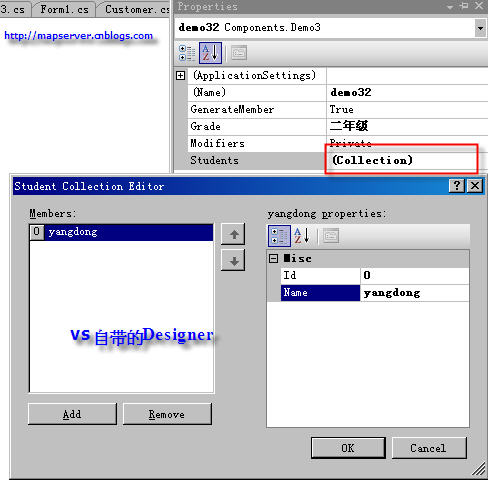This screenshot has height=480, width=488.
Task: Click the Grade value 二年级
Action: (407, 126)
